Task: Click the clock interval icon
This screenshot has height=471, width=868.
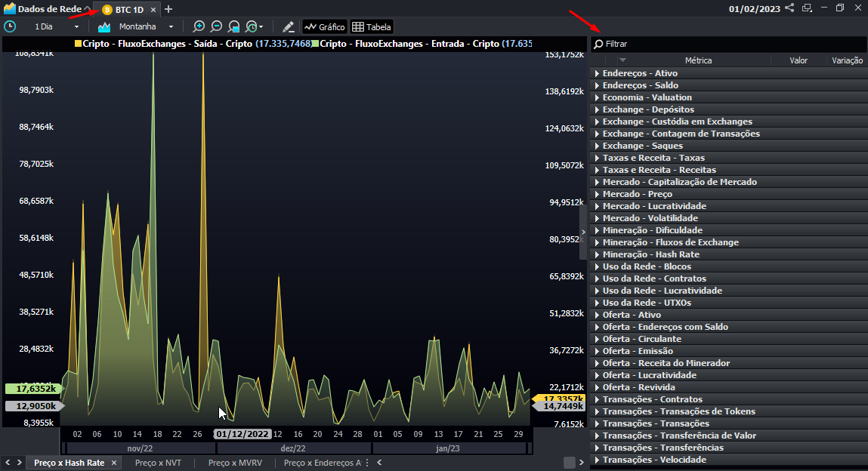Action: [10, 26]
